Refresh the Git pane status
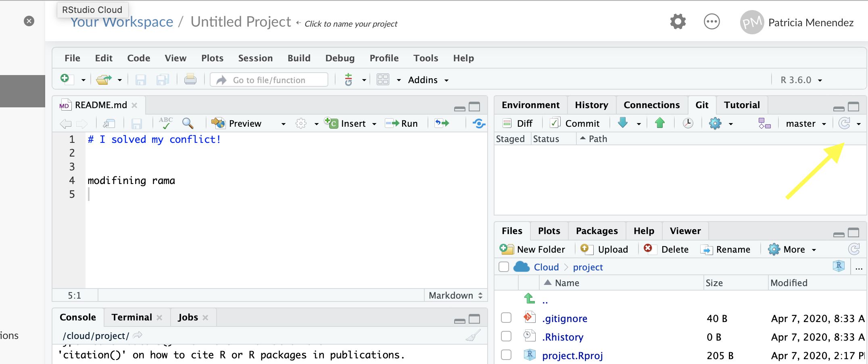 844,123
